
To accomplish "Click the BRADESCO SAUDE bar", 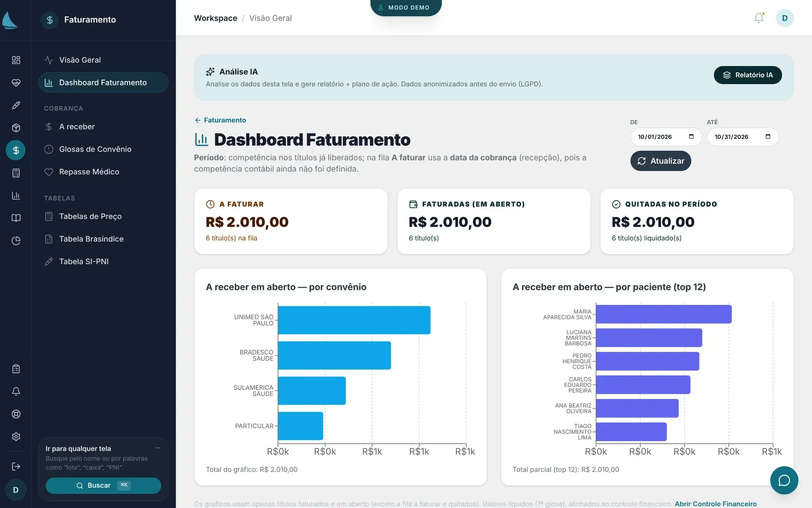I will pyautogui.click(x=335, y=355).
